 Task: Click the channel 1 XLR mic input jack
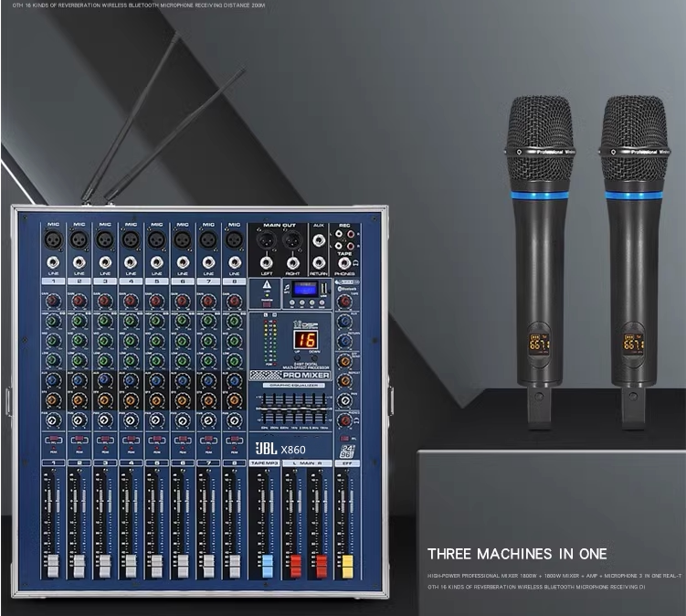(x=53, y=239)
